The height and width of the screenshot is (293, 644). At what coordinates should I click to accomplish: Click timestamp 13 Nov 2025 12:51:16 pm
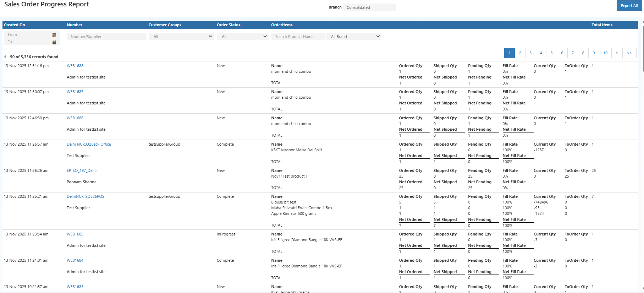click(x=26, y=66)
